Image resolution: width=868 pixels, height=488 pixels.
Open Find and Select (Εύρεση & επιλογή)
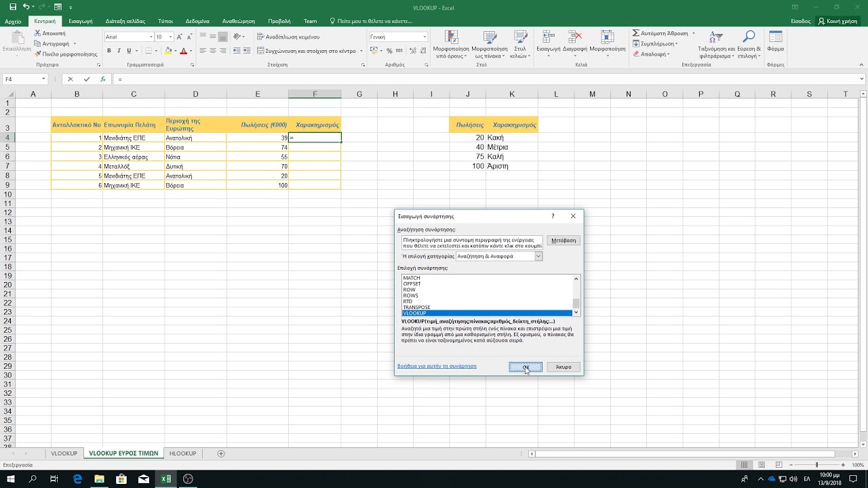tap(749, 44)
